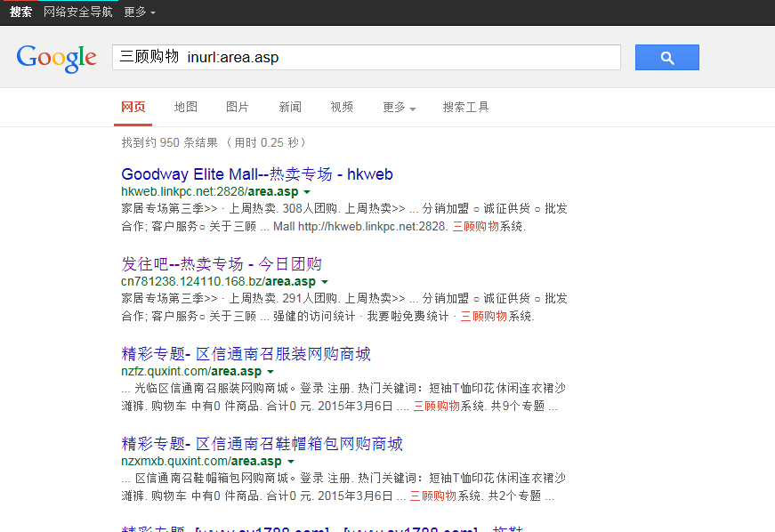Click the cn781238.124110.168.bz/area.asp URL text
Screen dimensions: 775x532
click(219, 281)
